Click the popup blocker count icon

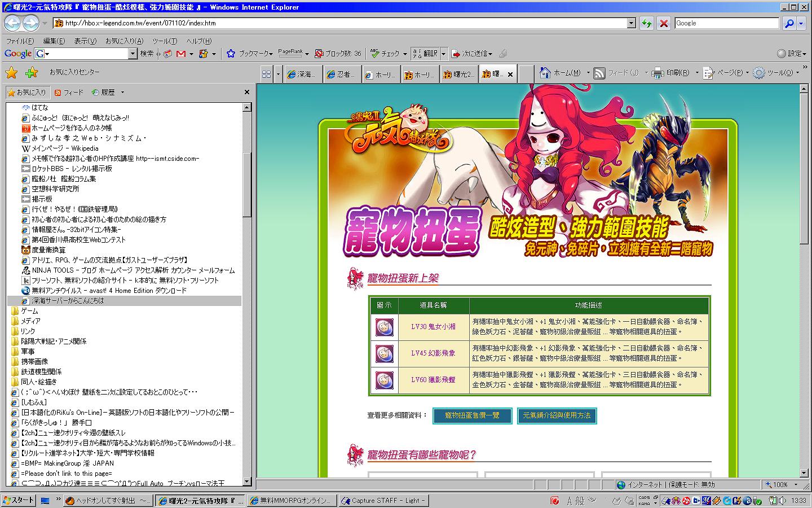click(319, 54)
